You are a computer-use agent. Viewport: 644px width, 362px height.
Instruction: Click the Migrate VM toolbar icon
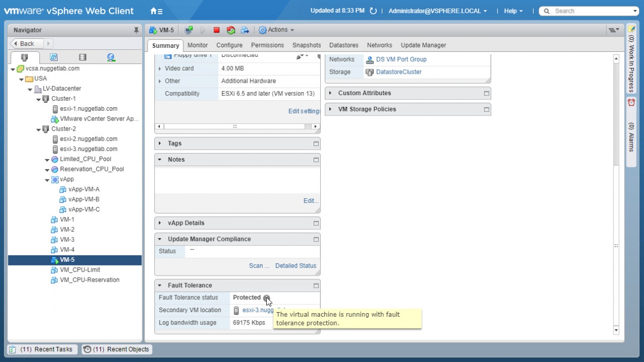245,31
